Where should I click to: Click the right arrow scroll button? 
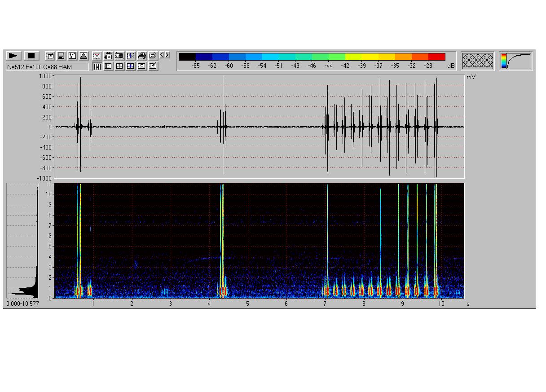click(x=167, y=55)
